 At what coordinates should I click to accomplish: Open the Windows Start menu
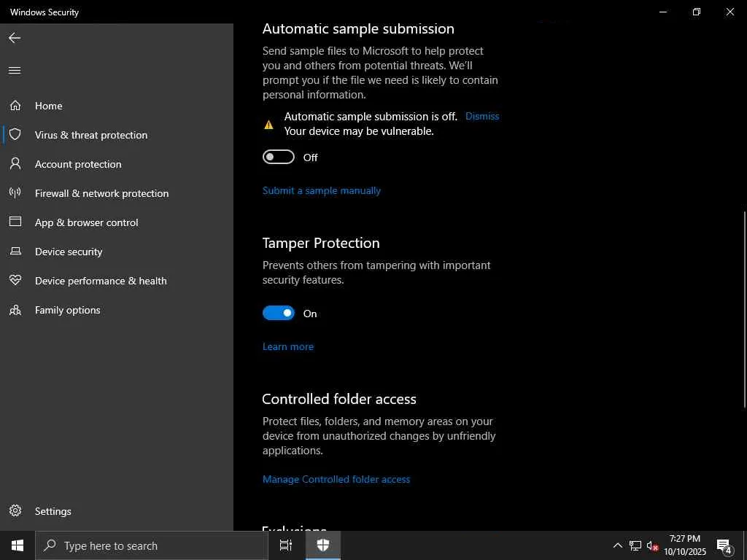pyautogui.click(x=18, y=545)
